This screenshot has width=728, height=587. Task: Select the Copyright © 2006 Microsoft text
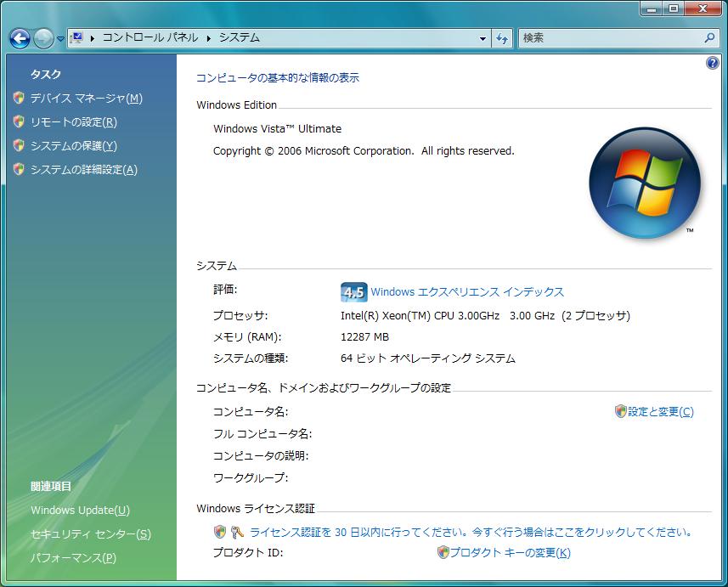(x=364, y=151)
